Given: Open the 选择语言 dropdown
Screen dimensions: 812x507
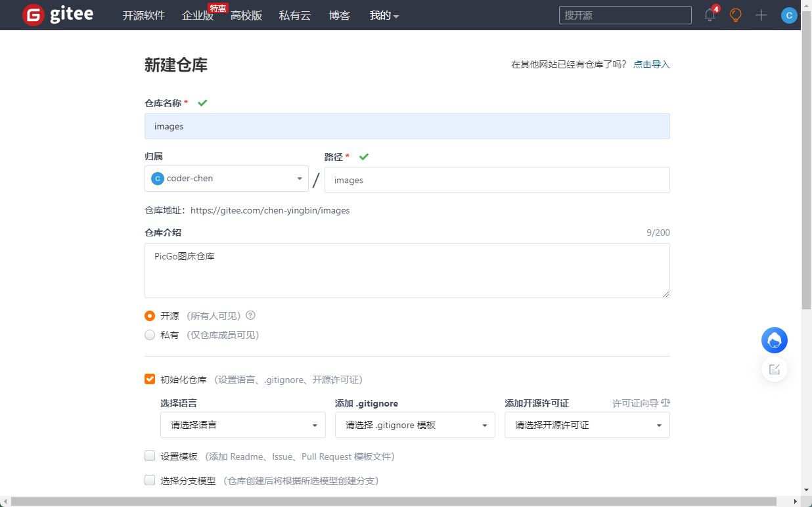Looking at the screenshot, I should [x=243, y=425].
